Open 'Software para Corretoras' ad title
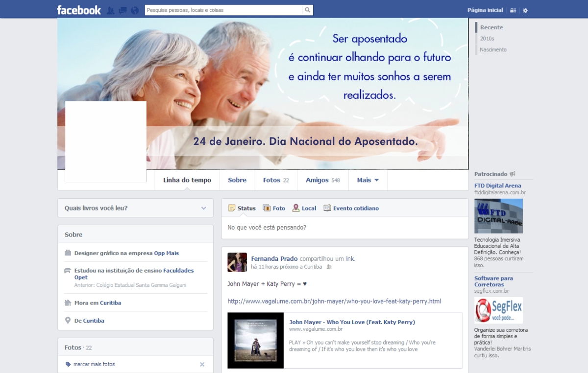The image size is (588, 373). click(x=493, y=281)
